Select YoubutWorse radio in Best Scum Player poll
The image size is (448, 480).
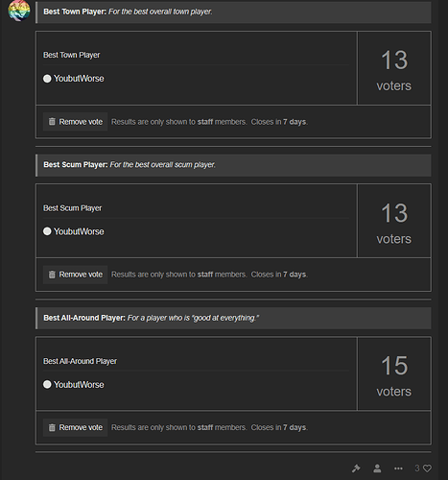[47, 231]
